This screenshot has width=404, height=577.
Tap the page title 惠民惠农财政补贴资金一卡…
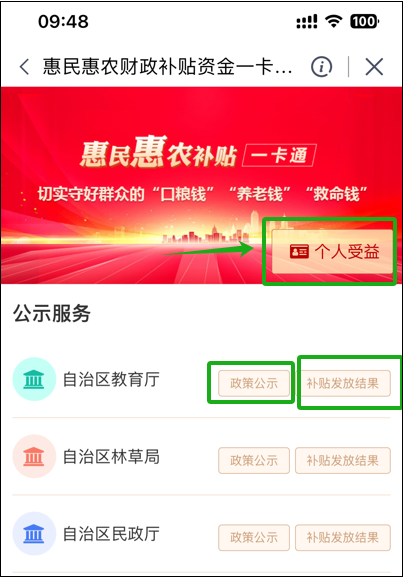click(167, 67)
